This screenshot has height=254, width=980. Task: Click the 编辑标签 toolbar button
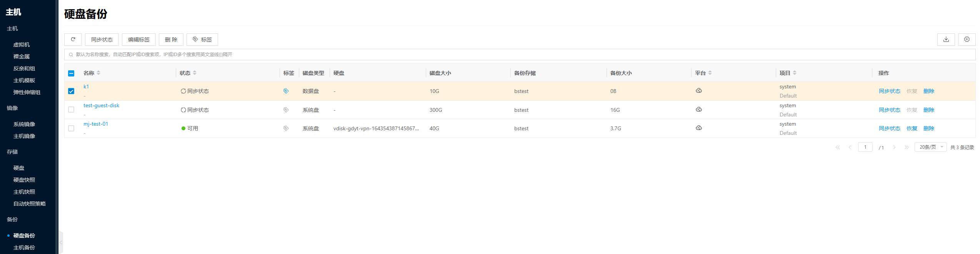[x=139, y=40]
